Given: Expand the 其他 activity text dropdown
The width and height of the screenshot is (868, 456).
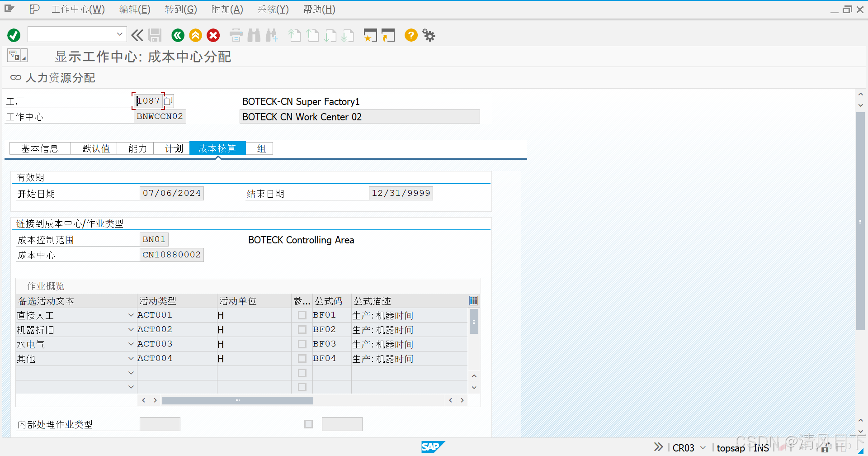Looking at the screenshot, I should (131, 359).
